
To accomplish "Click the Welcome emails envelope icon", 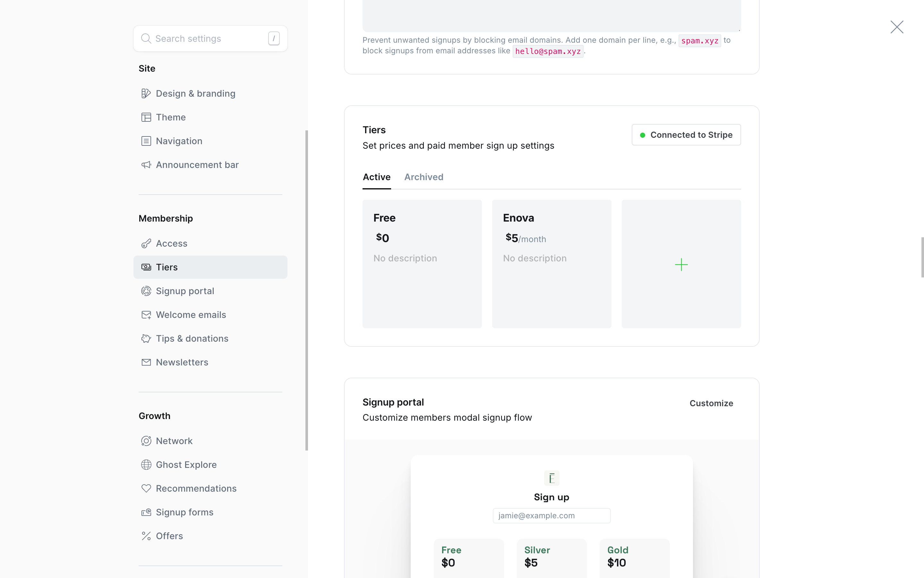I will [x=146, y=315].
